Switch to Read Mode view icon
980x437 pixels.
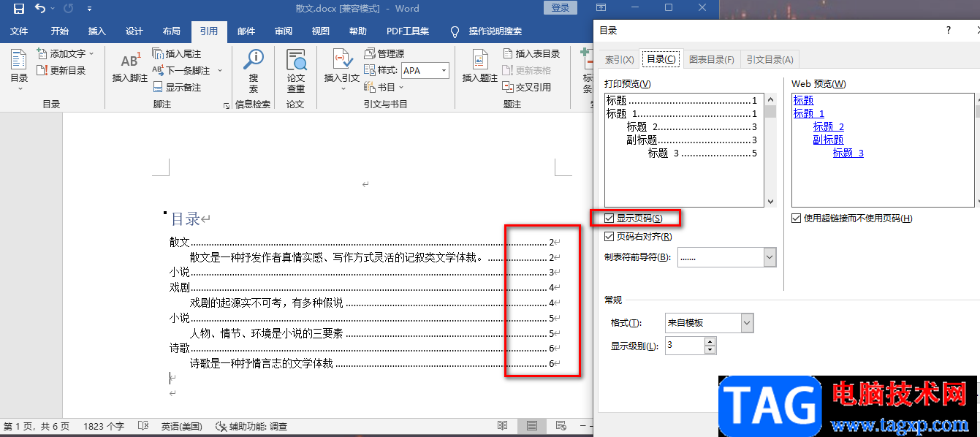click(502, 426)
